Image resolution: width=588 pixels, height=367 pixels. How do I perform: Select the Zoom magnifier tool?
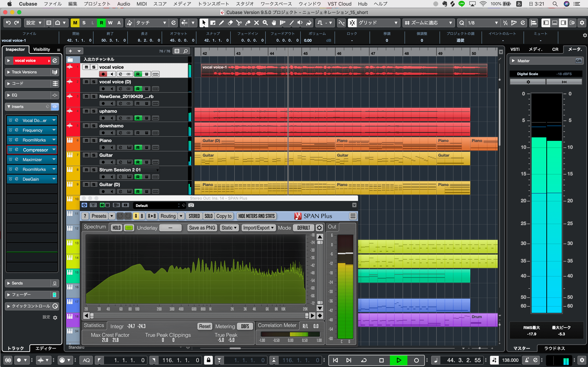(265, 23)
